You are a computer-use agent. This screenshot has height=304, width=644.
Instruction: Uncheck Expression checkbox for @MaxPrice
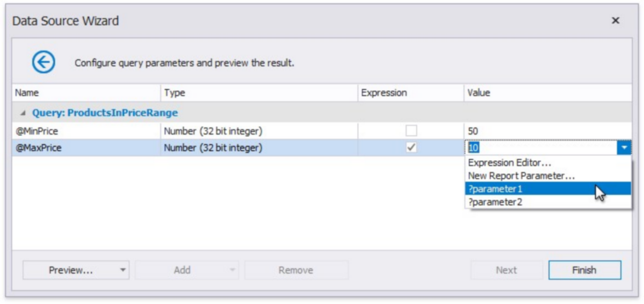click(411, 148)
